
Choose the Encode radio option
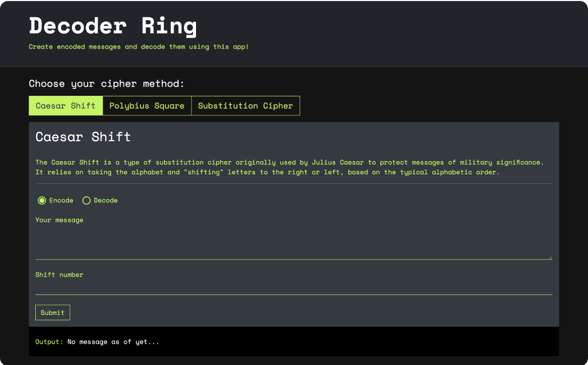pyautogui.click(x=42, y=200)
